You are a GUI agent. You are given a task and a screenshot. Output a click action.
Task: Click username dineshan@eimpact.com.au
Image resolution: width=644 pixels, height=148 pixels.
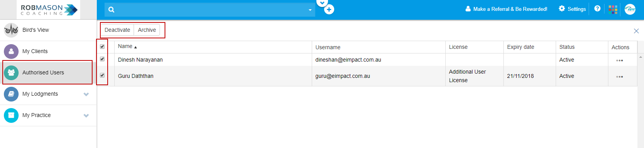pos(348,60)
